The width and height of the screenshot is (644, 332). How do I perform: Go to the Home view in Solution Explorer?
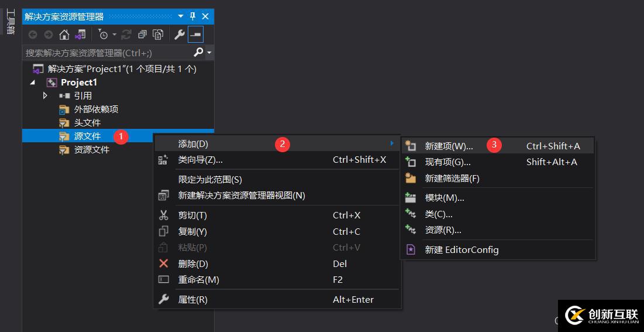click(64, 35)
